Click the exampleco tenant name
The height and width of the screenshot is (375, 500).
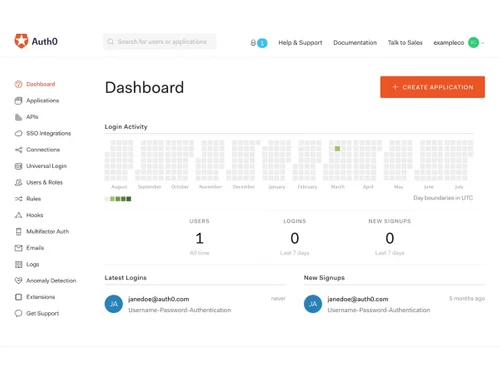click(x=449, y=43)
